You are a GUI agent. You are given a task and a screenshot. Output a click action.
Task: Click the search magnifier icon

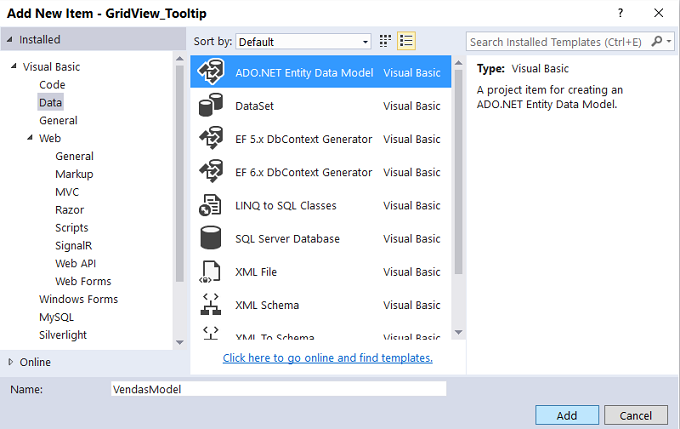point(657,41)
